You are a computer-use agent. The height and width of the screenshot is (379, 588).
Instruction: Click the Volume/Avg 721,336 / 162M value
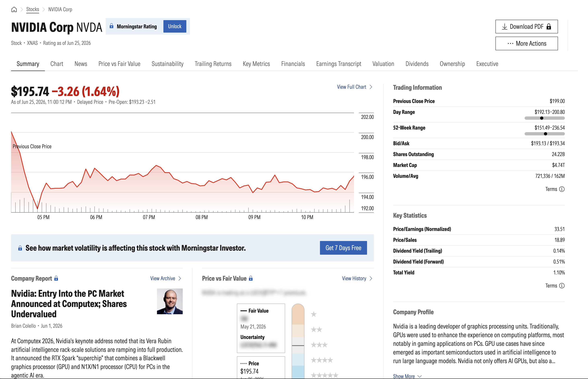click(x=550, y=176)
